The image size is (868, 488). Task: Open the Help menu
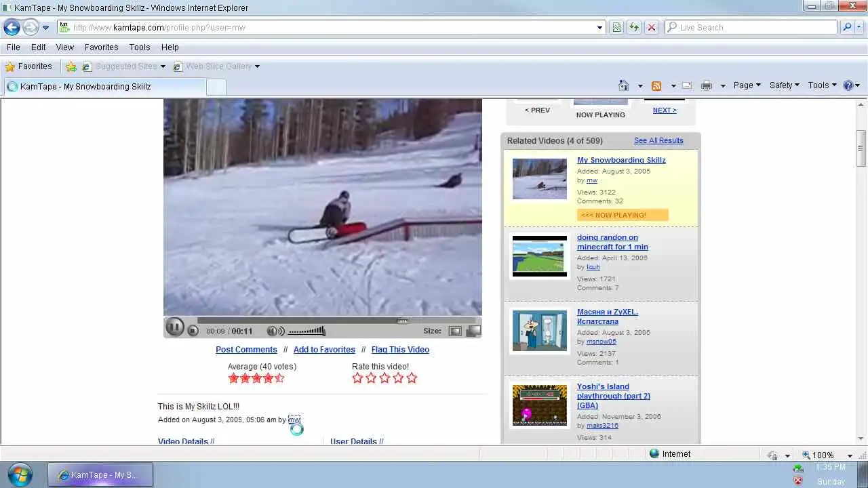(x=170, y=47)
